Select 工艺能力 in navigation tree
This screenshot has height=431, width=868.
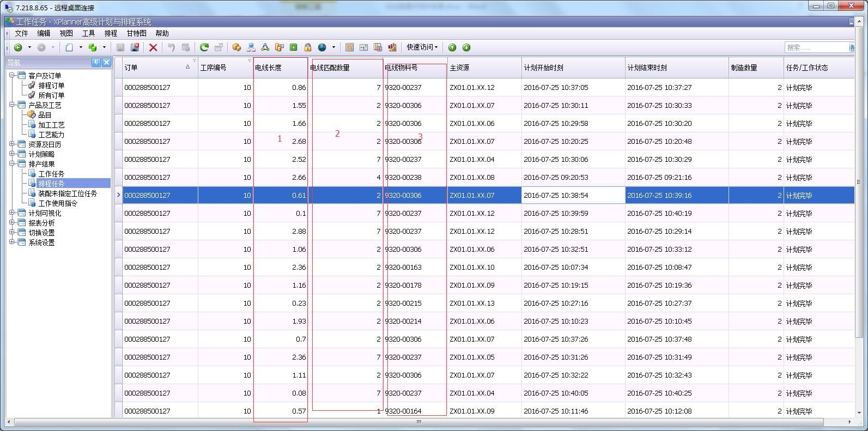click(51, 135)
